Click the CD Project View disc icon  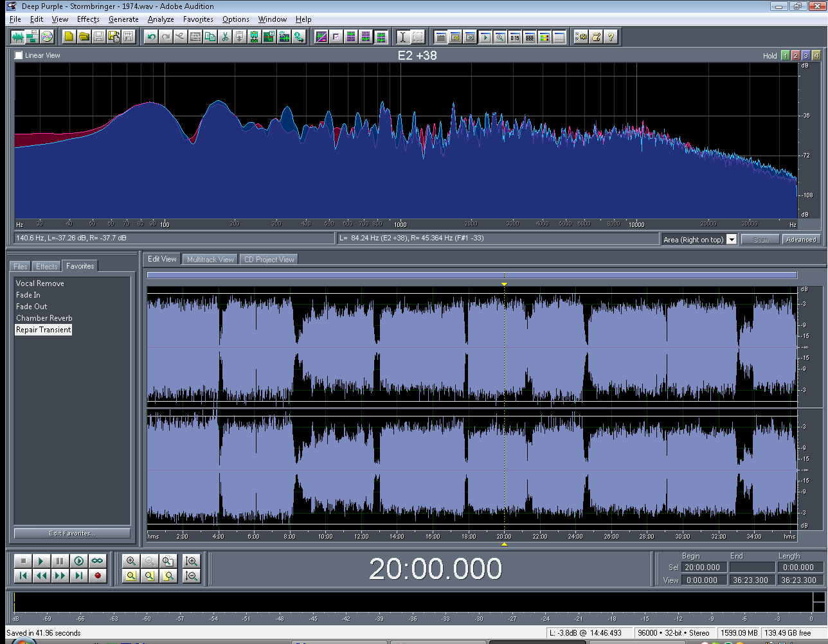[x=47, y=37]
